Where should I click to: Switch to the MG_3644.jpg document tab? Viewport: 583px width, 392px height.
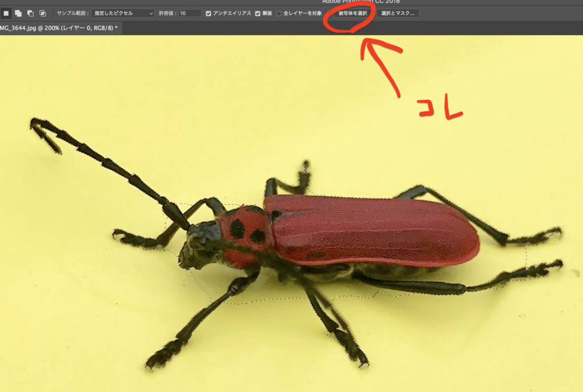(59, 27)
